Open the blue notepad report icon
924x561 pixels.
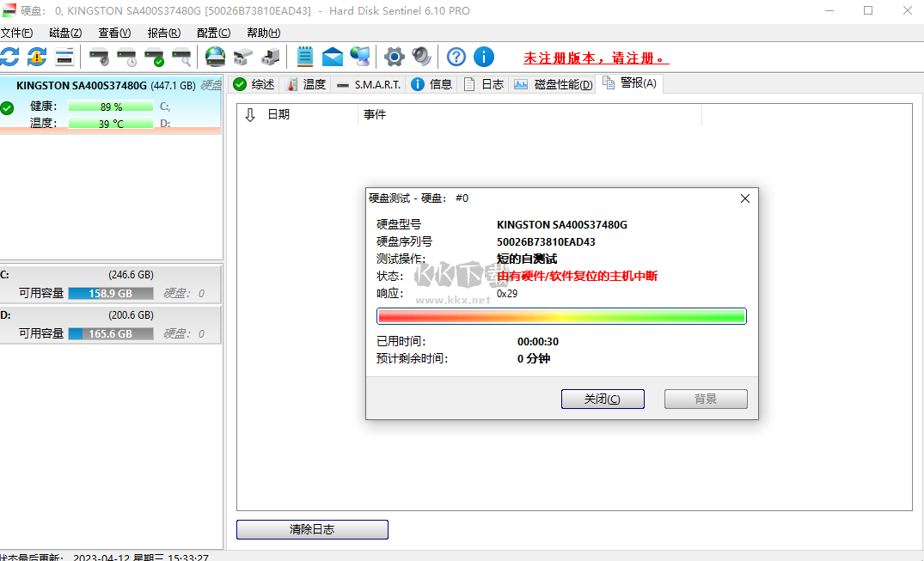coord(304,58)
